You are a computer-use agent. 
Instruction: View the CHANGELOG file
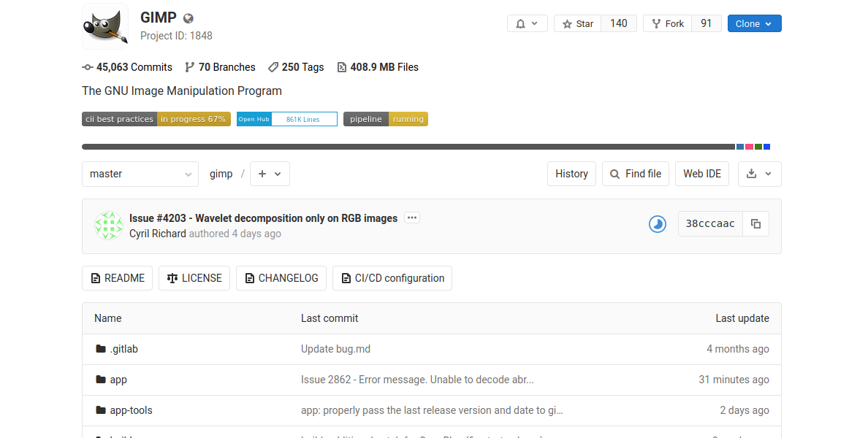point(281,278)
